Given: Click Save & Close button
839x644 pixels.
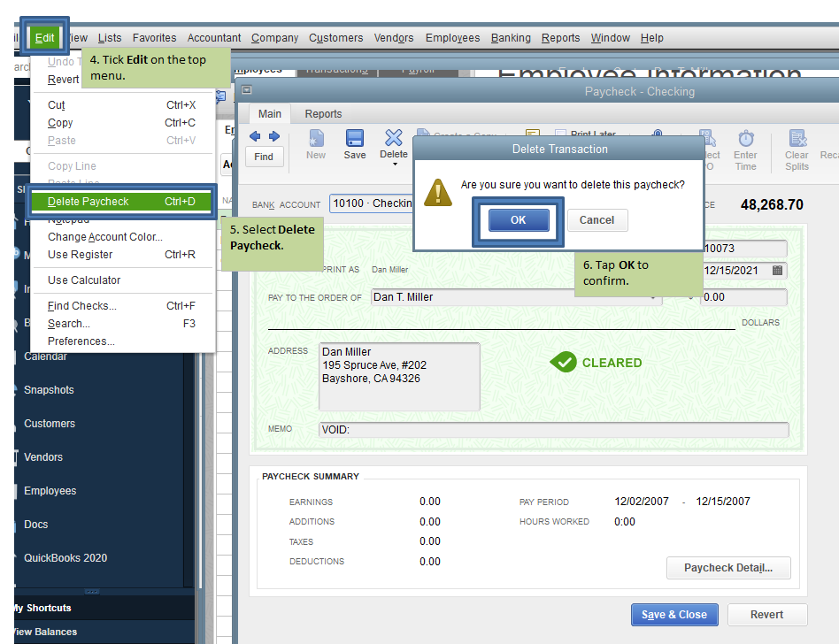Looking at the screenshot, I should click(x=674, y=615).
